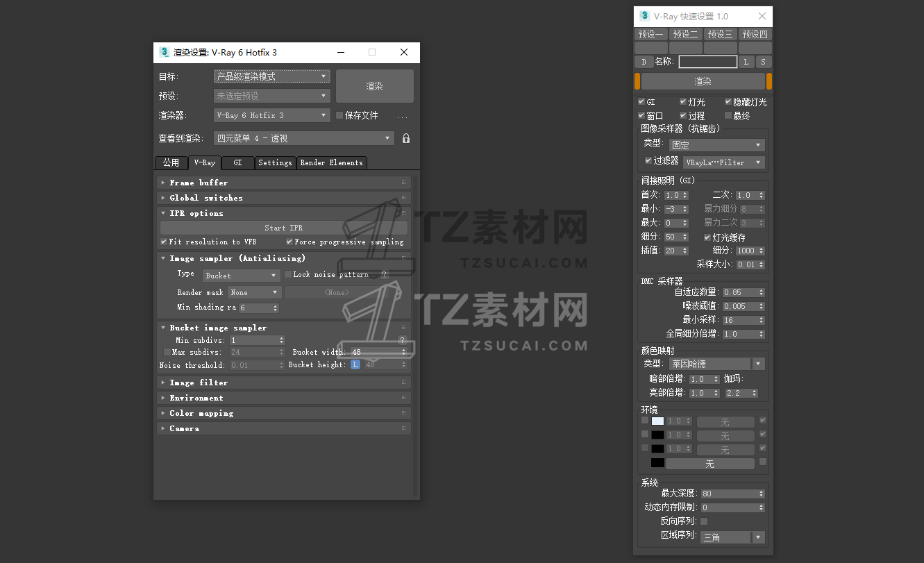
Task: Click the light-blue environment color swatch
Action: (657, 421)
